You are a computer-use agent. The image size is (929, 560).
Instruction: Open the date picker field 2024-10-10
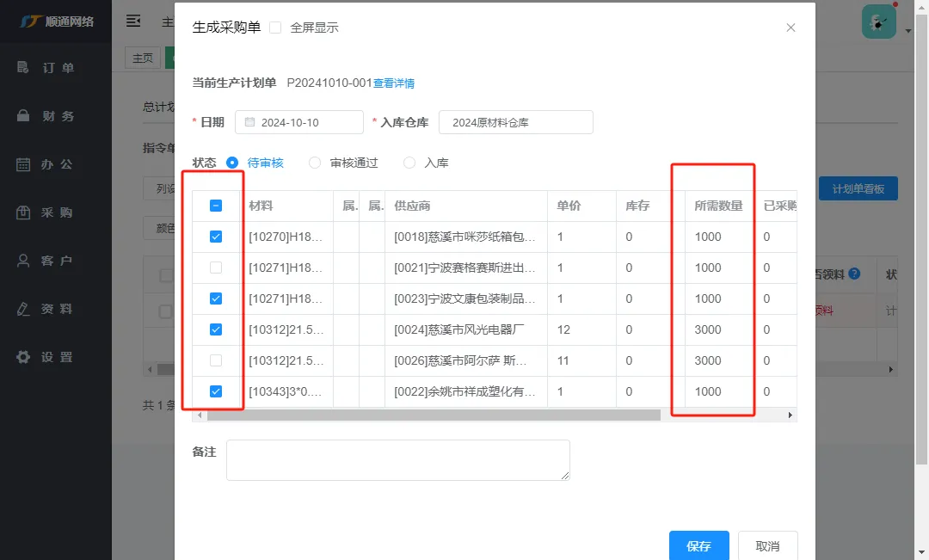pos(299,122)
